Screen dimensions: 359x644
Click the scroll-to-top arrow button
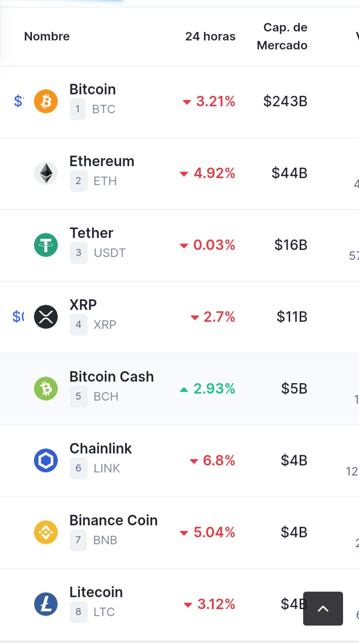[323, 609]
